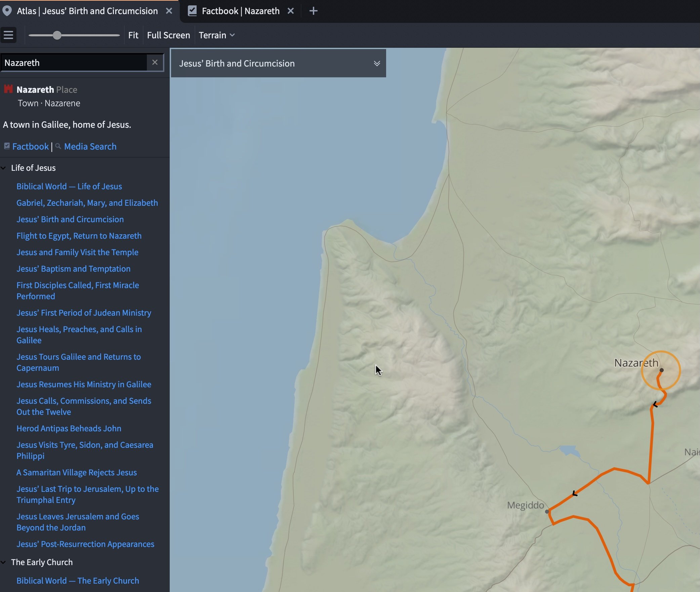Open First Disciples Called, First Miracle Performed
The height and width of the screenshot is (592, 700).
(x=78, y=290)
